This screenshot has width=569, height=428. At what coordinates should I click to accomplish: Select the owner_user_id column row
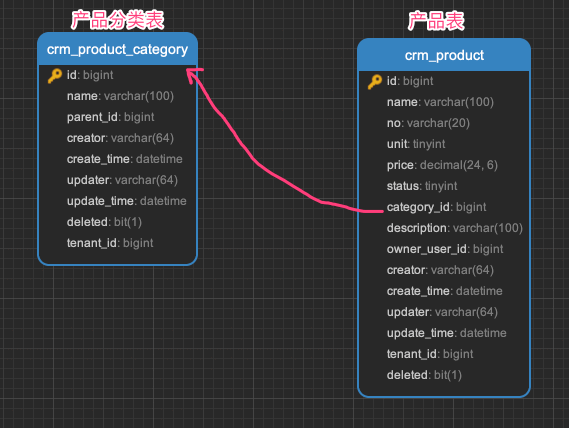(445, 249)
